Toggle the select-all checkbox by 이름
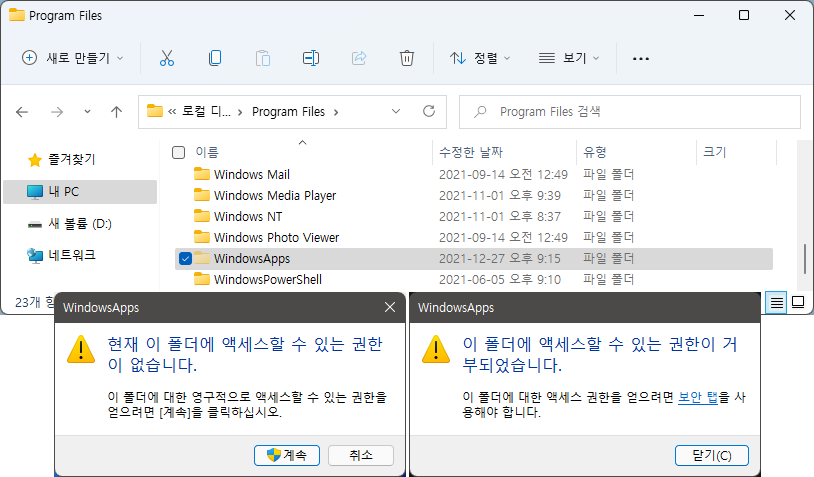This screenshot has width=814, height=477. click(x=179, y=153)
